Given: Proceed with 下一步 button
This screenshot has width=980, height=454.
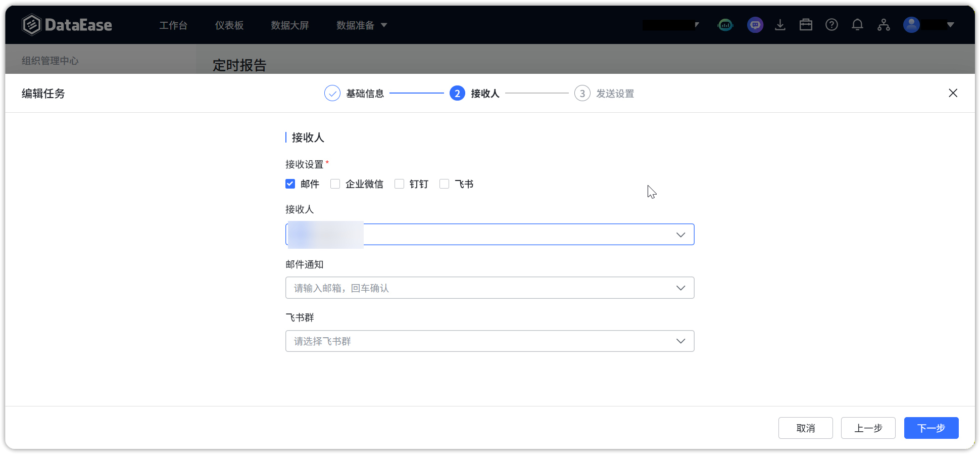Looking at the screenshot, I should click(x=931, y=428).
